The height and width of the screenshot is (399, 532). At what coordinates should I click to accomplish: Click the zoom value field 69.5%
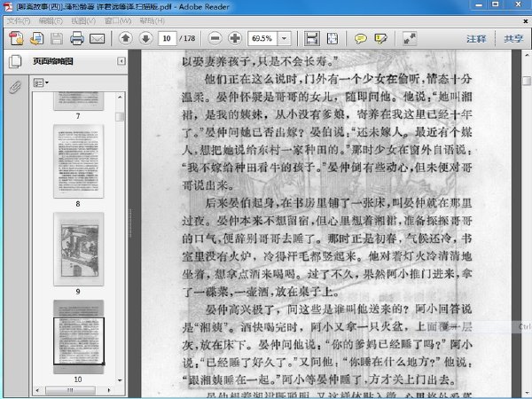[x=262, y=38]
